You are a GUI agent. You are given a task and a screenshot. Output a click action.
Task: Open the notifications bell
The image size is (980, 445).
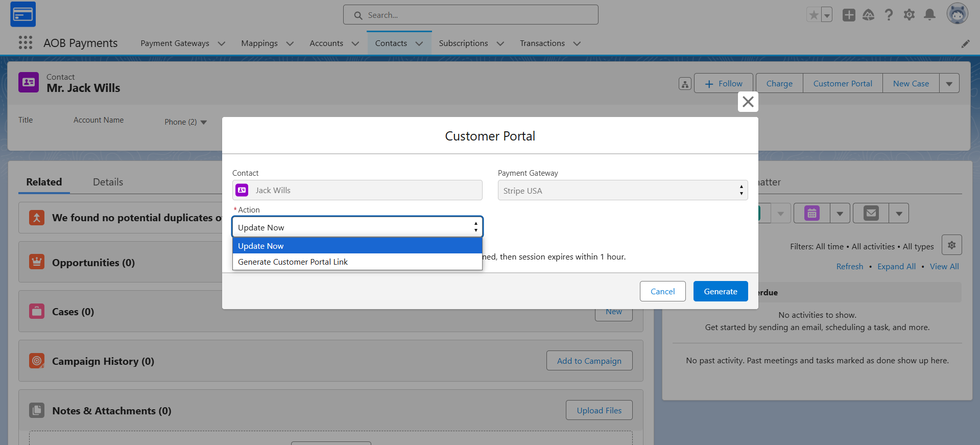pyautogui.click(x=930, y=15)
